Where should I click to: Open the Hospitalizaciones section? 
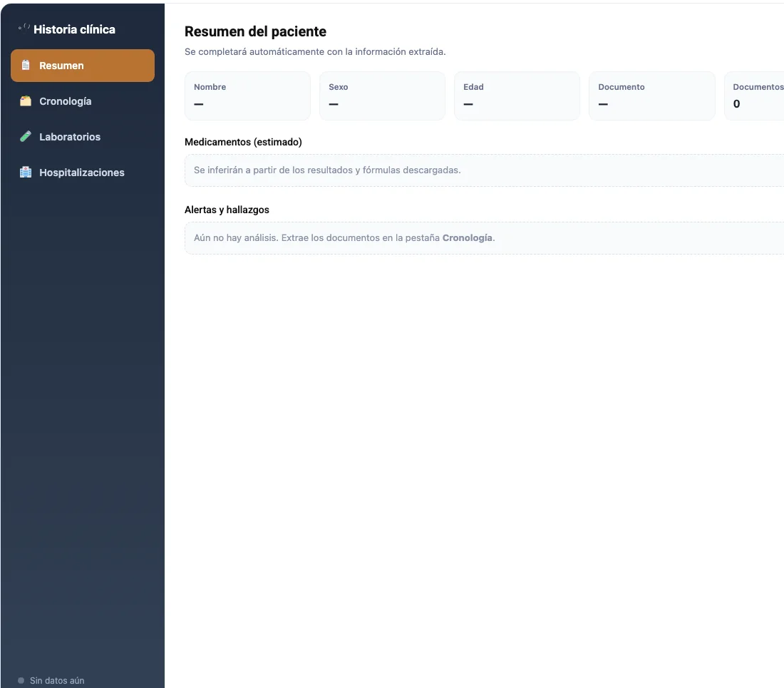click(83, 172)
